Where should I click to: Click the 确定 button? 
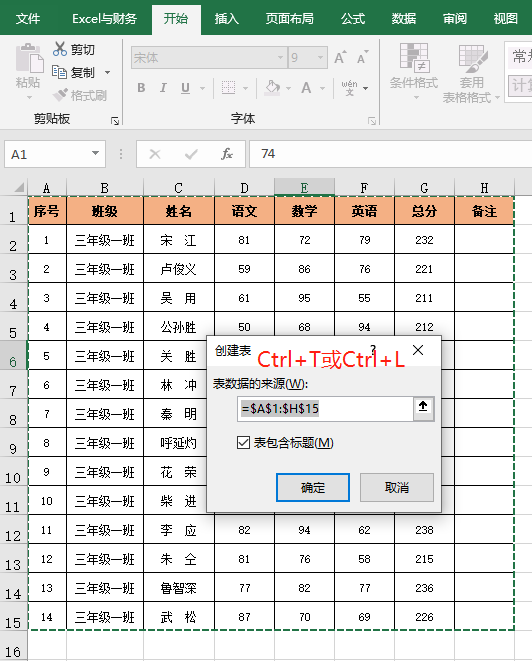coord(313,487)
